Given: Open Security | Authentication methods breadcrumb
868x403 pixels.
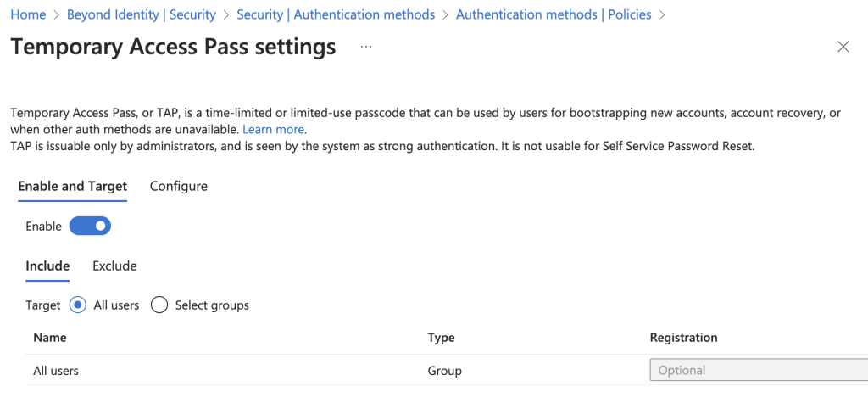Looking at the screenshot, I should 336,14.
